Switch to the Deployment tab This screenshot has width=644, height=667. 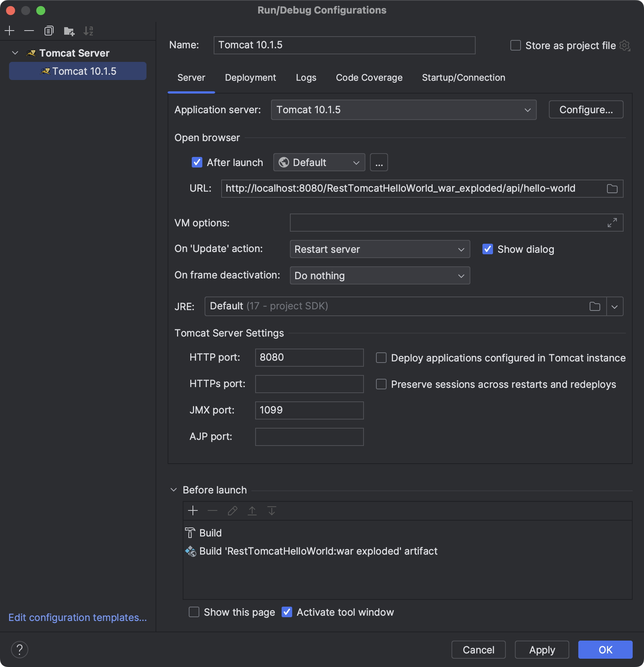pos(250,78)
